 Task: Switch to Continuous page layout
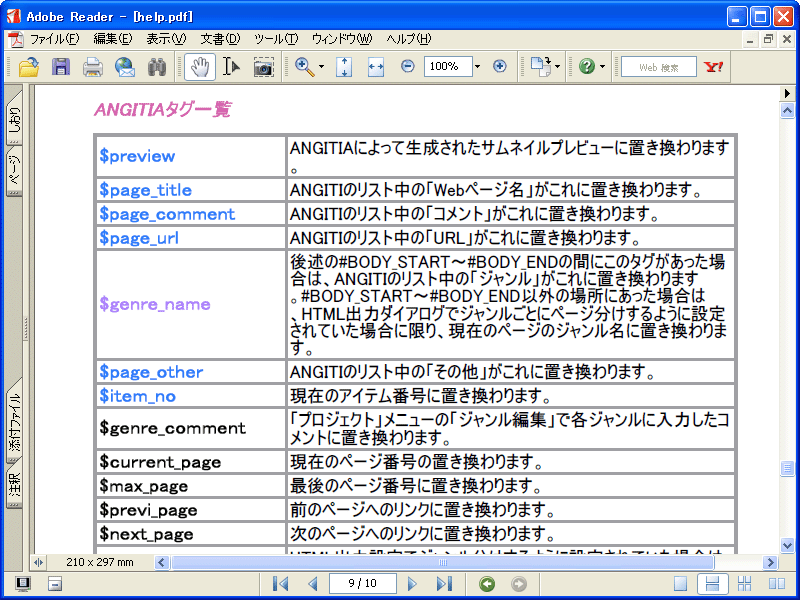[712, 583]
